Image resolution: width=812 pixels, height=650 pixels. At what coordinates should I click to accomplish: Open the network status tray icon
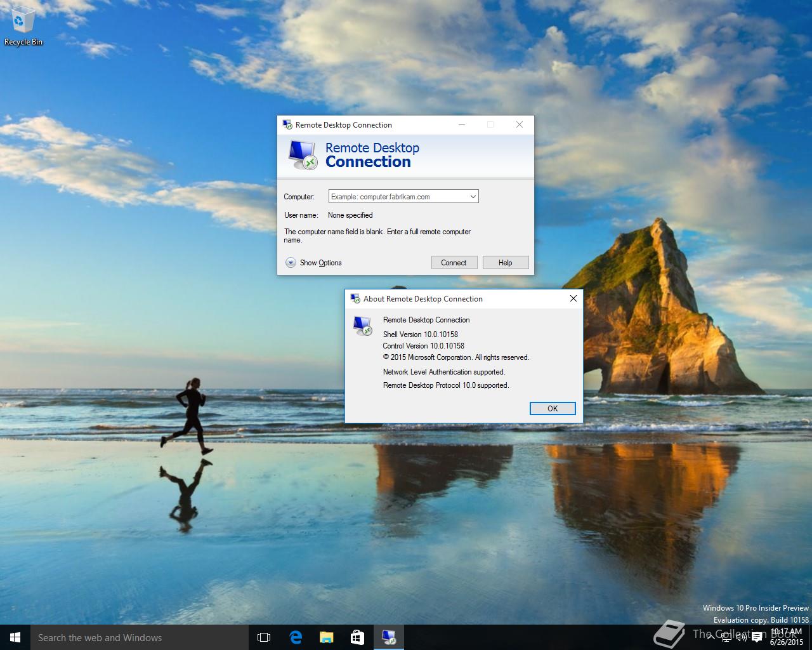tap(727, 637)
